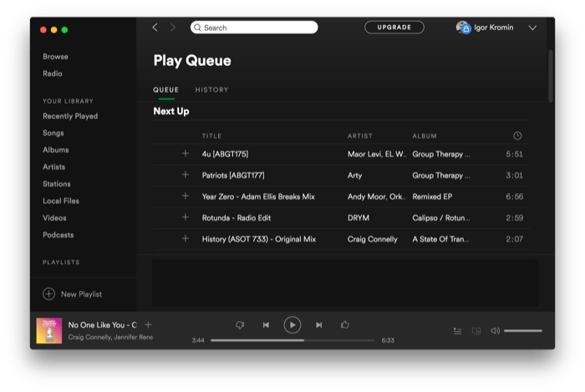Open the Igor Kromin profile

pyautogui.click(x=493, y=28)
